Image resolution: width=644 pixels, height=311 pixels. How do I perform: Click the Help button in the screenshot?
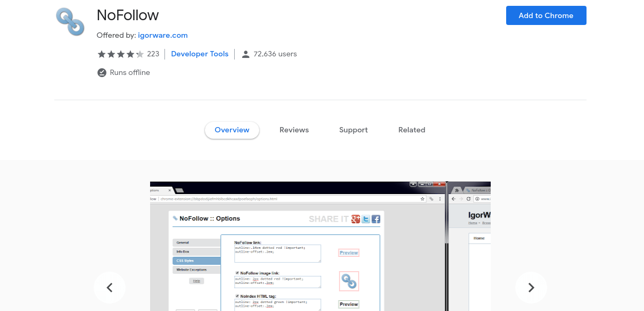(196, 281)
